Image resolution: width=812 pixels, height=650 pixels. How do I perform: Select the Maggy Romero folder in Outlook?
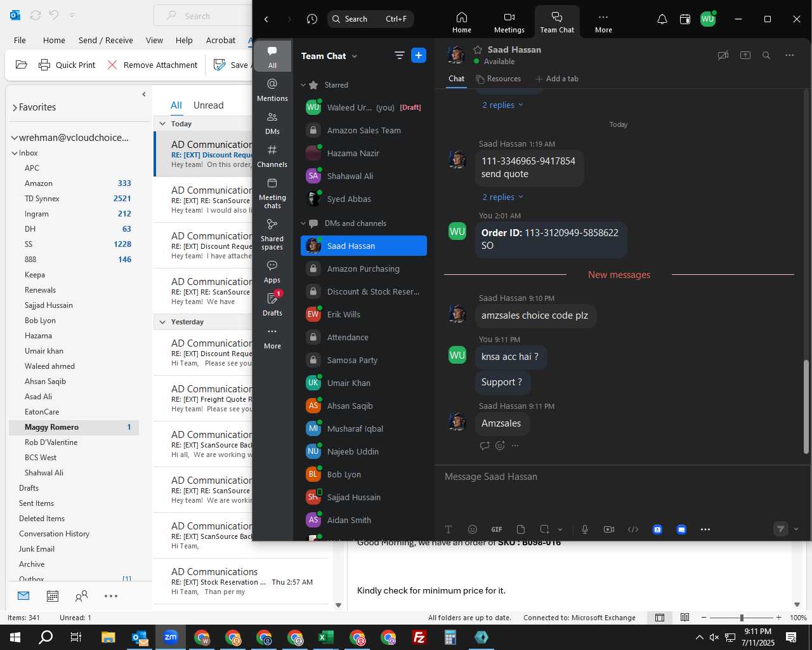(74, 427)
